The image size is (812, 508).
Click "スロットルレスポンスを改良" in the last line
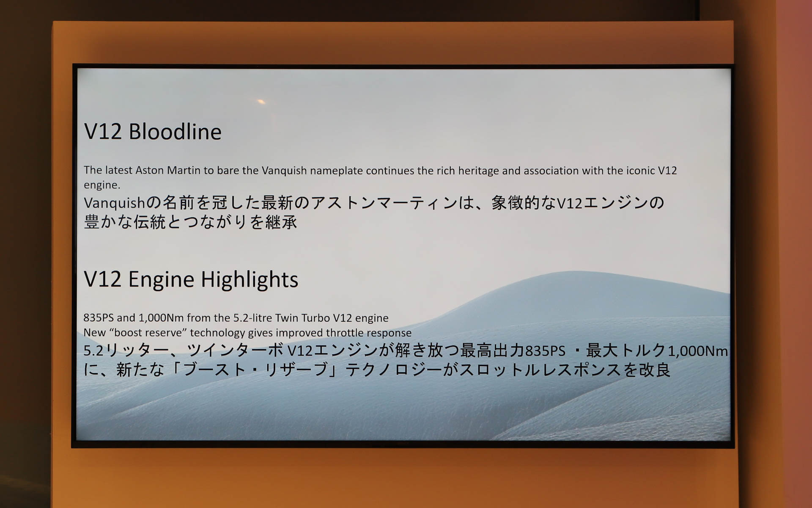coord(565,370)
